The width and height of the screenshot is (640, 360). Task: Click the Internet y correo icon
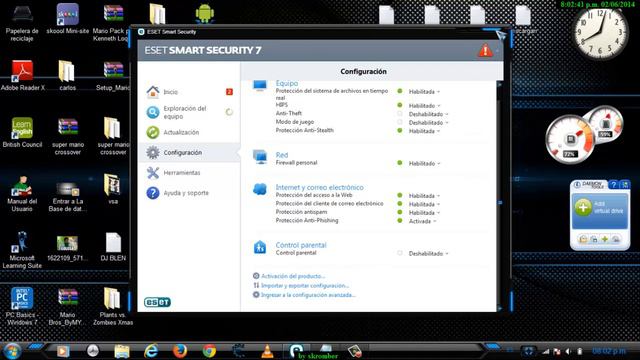pyautogui.click(x=260, y=189)
